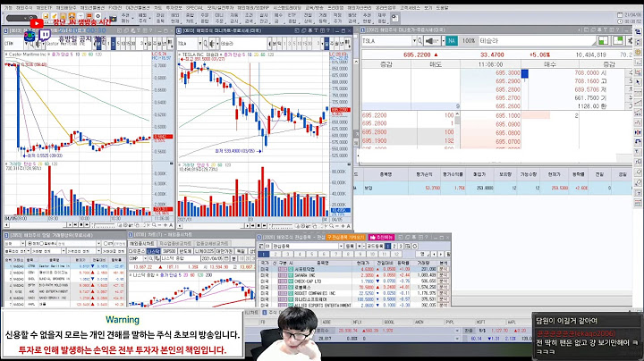Click grid view icon in watchlist toolbar
The image size is (644, 361).
point(408,246)
